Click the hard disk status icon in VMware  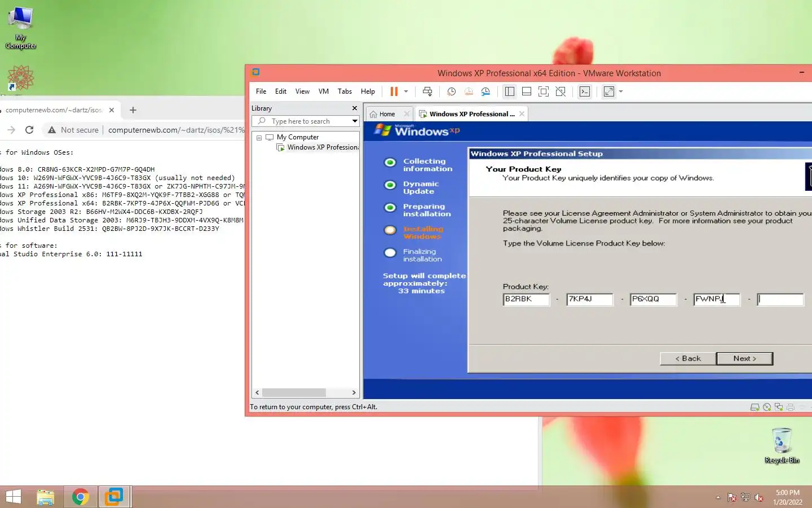pyautogui.click(x=754, y=407)
